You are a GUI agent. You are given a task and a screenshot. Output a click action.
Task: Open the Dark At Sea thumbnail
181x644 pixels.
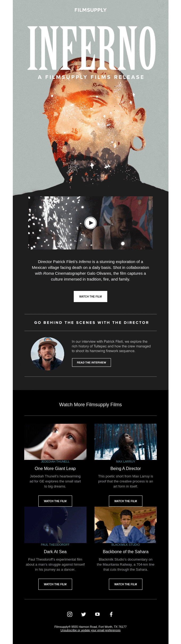point(55,525)
